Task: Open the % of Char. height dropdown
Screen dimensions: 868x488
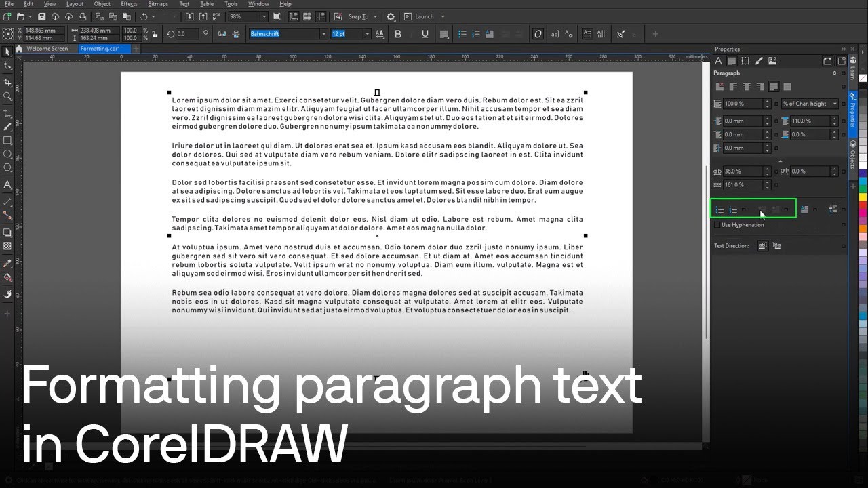Action: [x=810, y=104]
